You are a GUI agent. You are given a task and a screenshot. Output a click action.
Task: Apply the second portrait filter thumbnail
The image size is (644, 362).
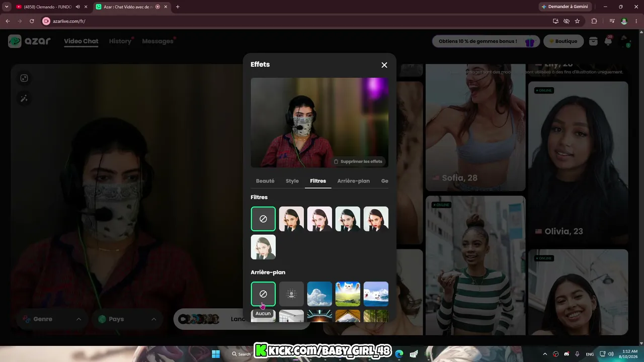pyautogui.click(x=319, y=219)
